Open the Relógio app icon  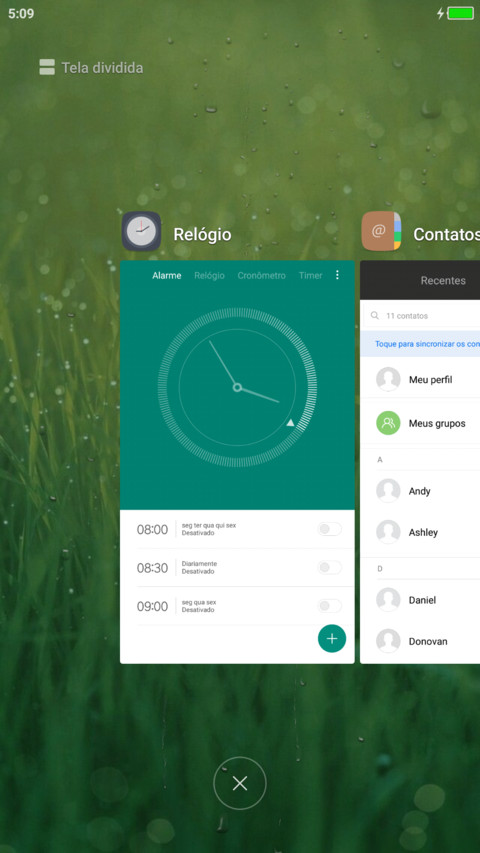pyautogui.click(x=141, y=231)
